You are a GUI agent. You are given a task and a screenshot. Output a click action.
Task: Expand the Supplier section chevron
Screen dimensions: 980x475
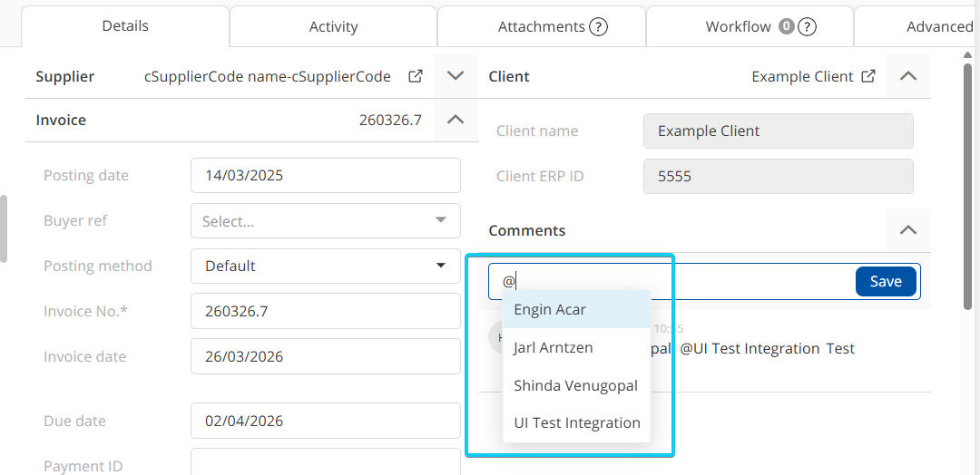click(x=456, y=76)
